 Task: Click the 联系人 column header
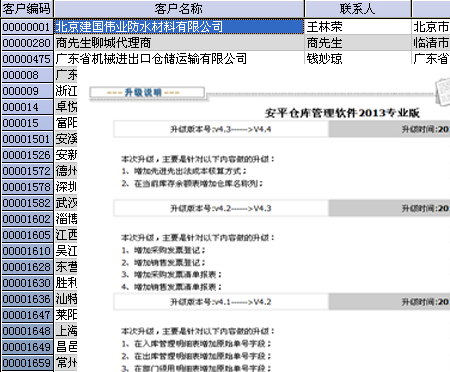coord(358,9)
